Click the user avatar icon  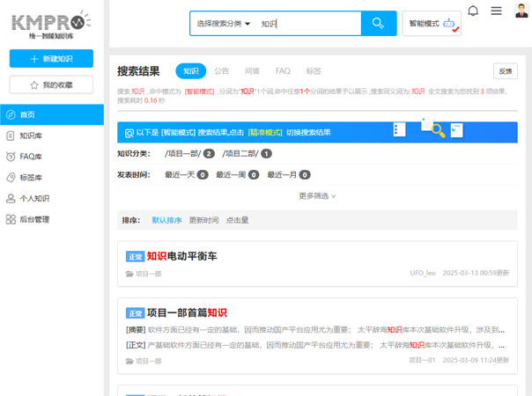(521, 11)
